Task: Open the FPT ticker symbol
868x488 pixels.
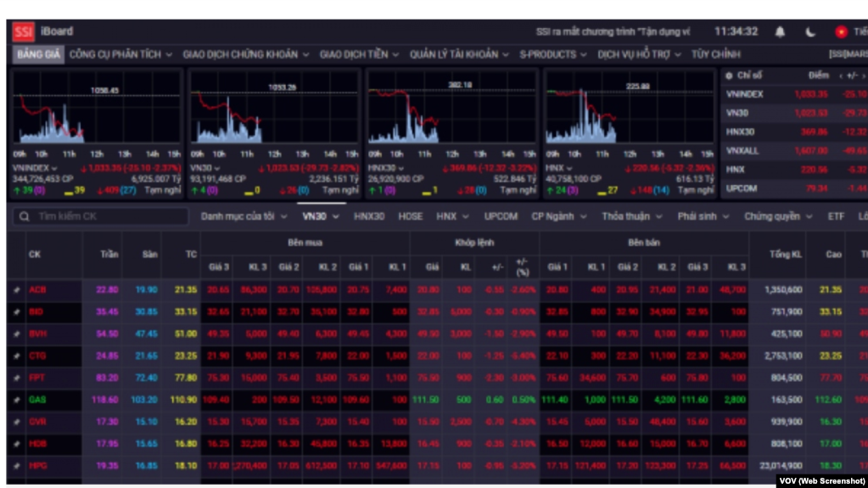Action: point(37,378)
